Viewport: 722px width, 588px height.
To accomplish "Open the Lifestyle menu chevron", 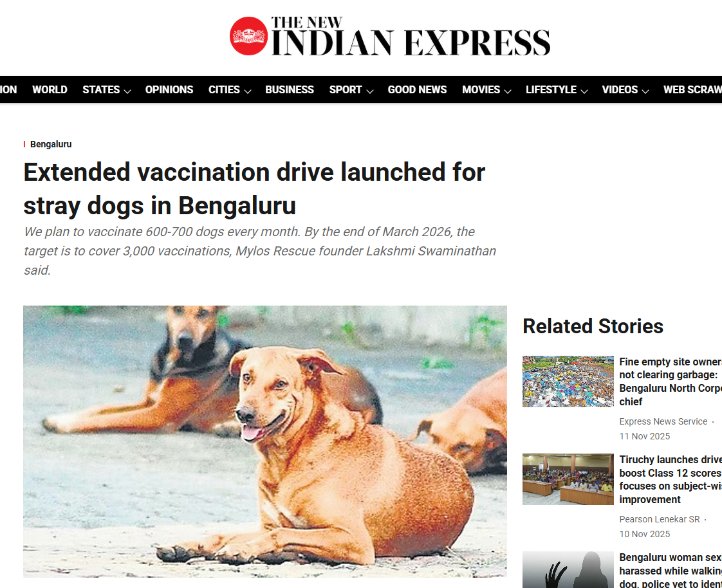I will tap(584, 91).
